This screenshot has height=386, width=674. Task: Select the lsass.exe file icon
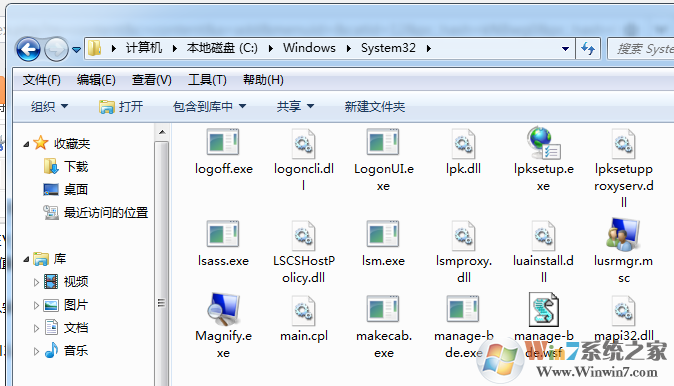pos(223,234)
